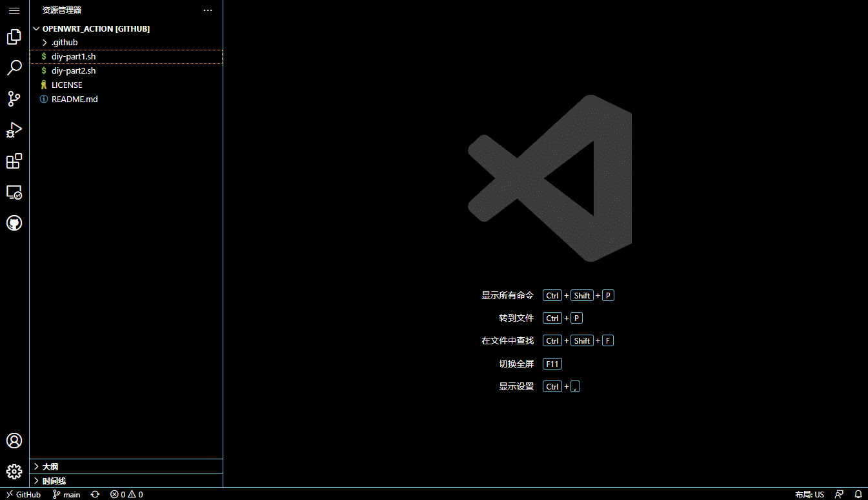Click the more actions ellipsis in 资源管理器
Viewport: 868px width, 500px height.
point(207,10)
